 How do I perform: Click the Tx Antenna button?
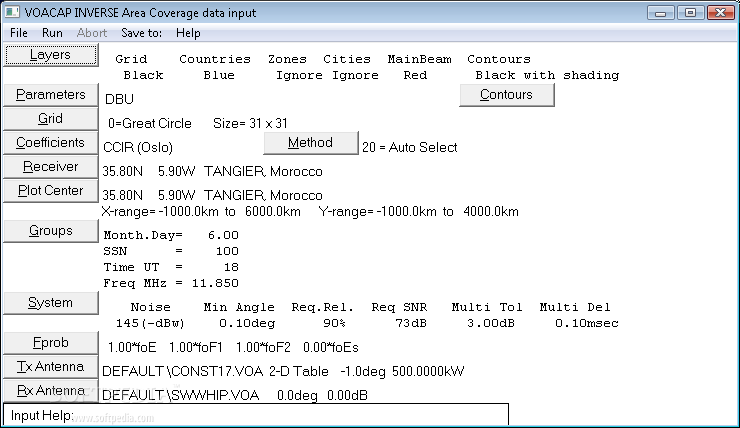(50, 367)
